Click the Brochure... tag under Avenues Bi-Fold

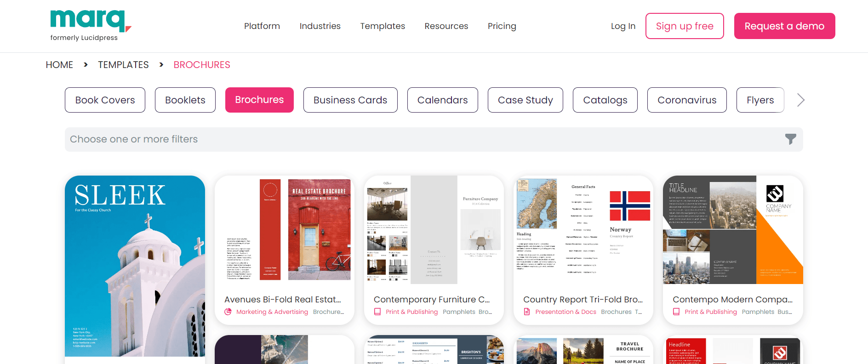coord(329,312)
